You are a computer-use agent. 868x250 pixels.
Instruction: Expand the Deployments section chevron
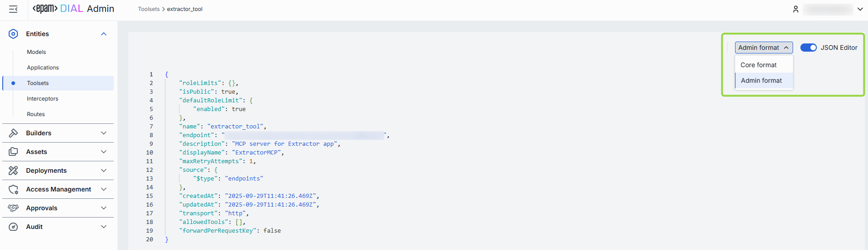pyautogui.click(x=104, y=170)
